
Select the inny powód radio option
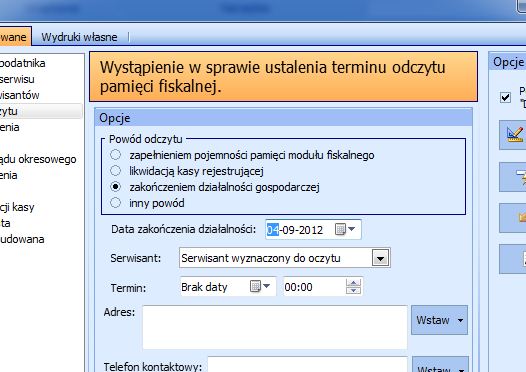(115, 203)
